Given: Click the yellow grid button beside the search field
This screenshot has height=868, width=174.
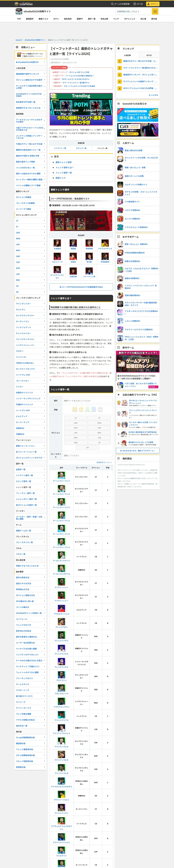Looking at the screenshot, I should [155, 11].
